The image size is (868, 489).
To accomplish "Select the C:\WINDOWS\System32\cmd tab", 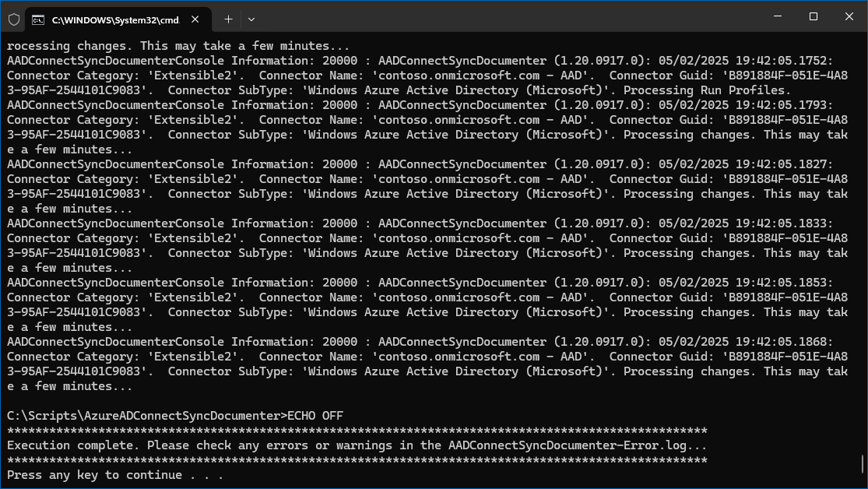I will 119,20.
